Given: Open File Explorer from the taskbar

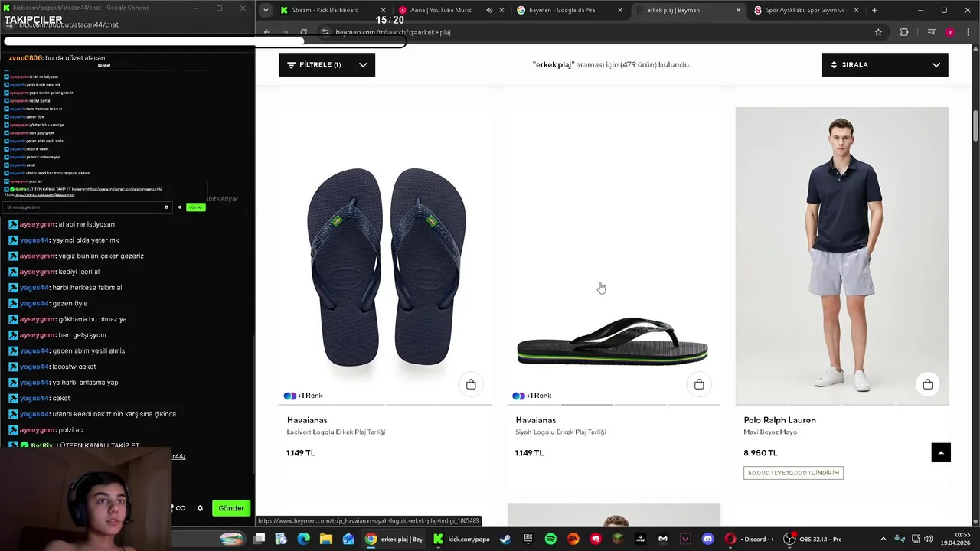Looking at the screenshot, I should (x=325, y=539).
